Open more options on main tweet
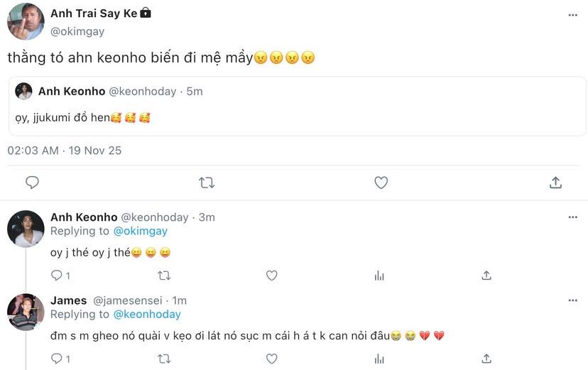This screenshot has width=588, height=370. point(572,15)
